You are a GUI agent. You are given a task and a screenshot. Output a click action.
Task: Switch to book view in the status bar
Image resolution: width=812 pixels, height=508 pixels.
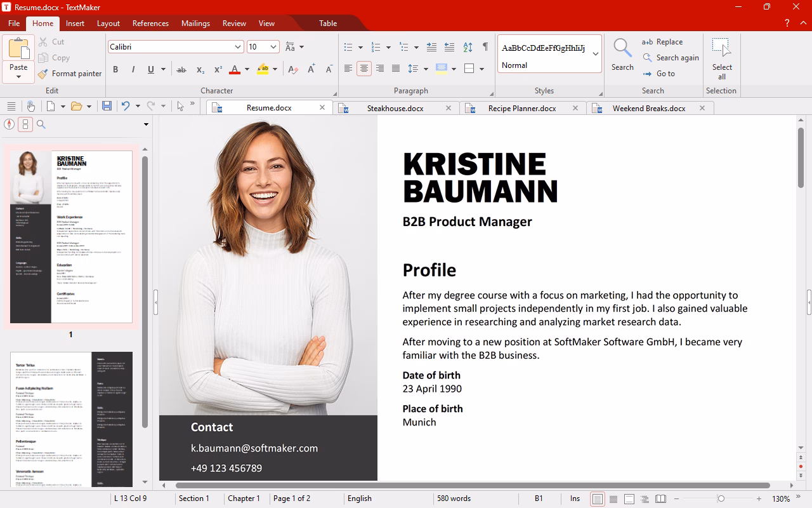pyautogui.click(x=660, y=498)
